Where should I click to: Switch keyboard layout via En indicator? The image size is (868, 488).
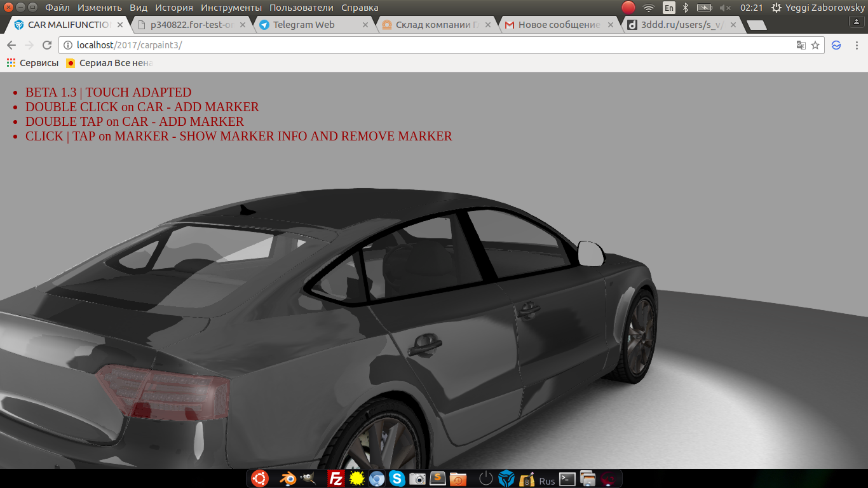pyautogui.click(x=669, y=8)
